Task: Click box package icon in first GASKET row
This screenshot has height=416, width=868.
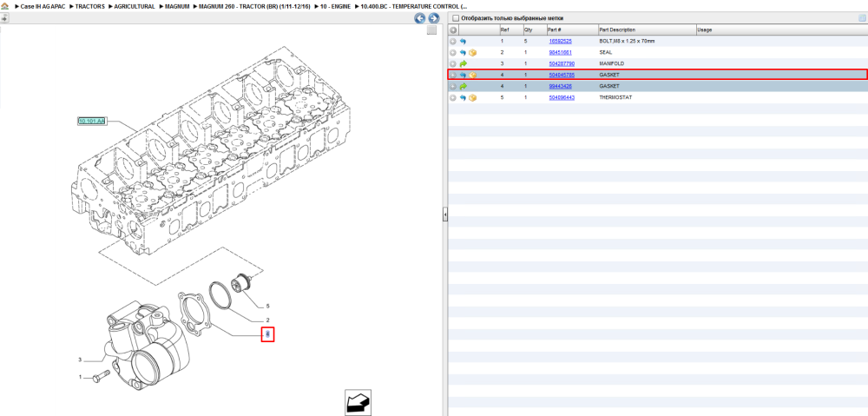Action: 473,75
